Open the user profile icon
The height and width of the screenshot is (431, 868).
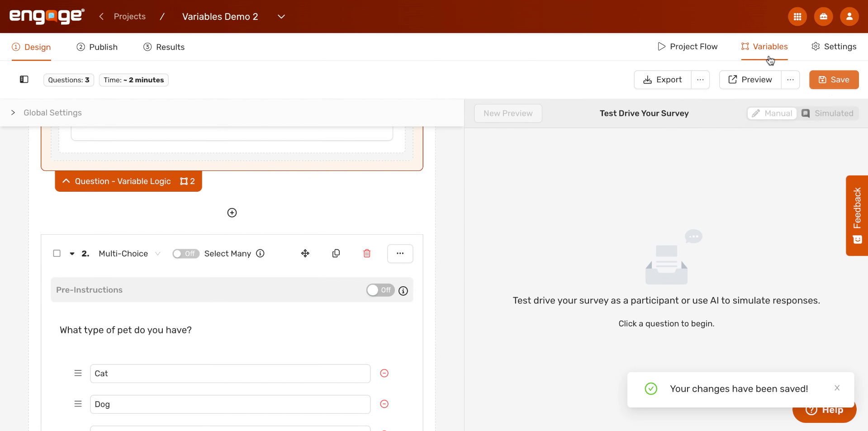tap(849, 17)
